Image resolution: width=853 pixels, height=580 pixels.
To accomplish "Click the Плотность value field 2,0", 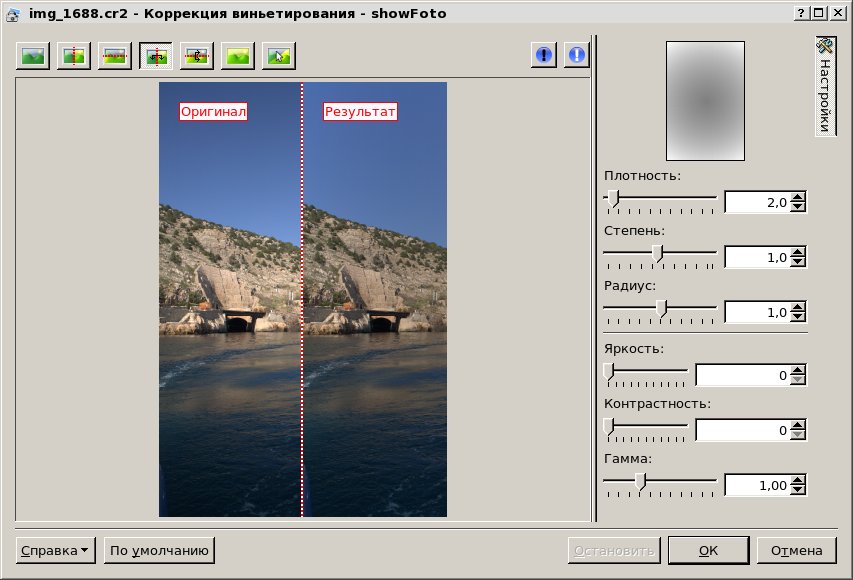I will pyautogui.click(x=757, y=202).
